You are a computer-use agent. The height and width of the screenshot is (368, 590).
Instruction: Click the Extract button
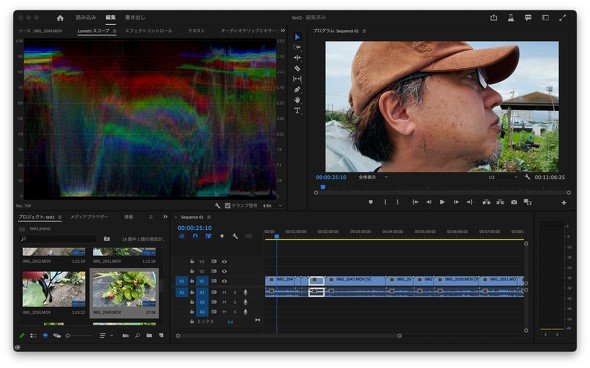(x=500, y=202)
